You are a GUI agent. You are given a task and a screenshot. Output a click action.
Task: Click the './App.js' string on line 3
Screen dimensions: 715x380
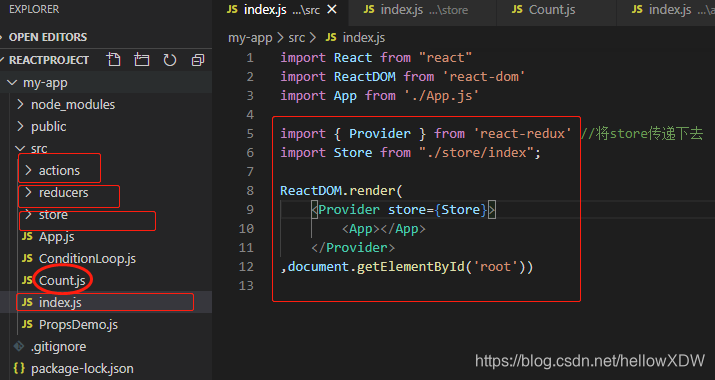click(441, 95)
